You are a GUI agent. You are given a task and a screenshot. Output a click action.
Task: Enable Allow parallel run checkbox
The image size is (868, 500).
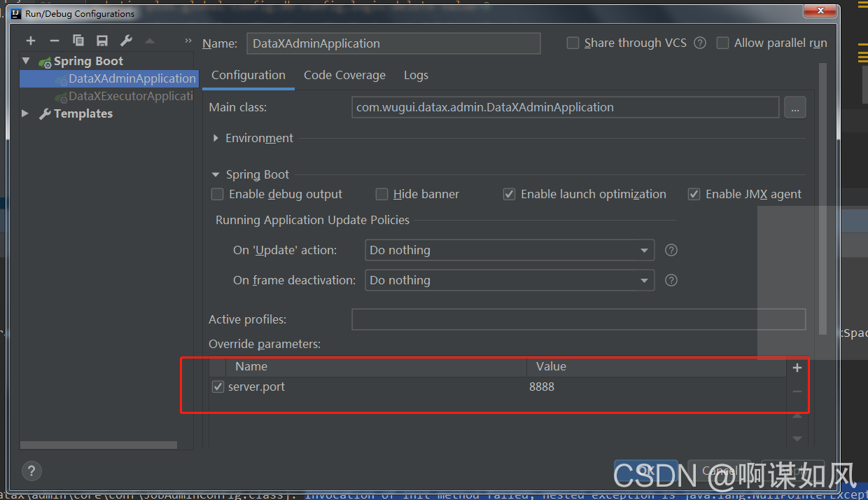coord(722,43)
